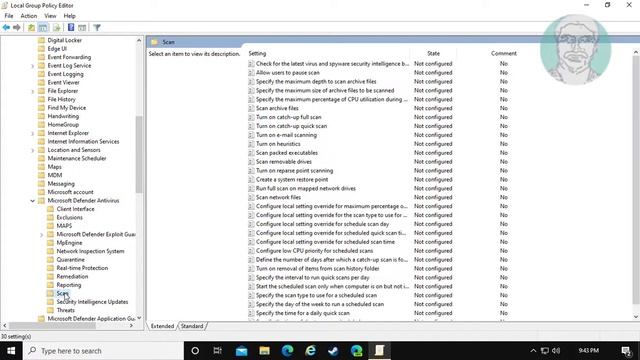640x360 pixels.
Task: Click the Comment column header
Action: pos(504,53)
